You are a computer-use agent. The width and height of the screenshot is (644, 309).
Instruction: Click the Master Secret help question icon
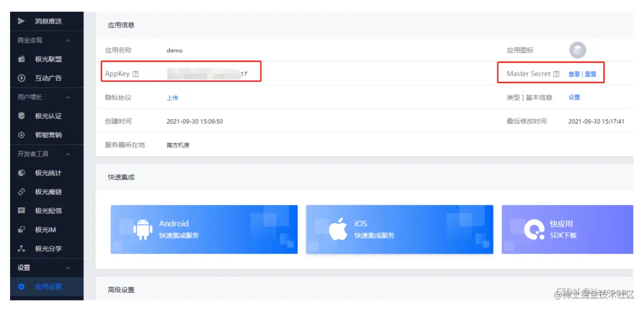click(x=556, y=74)
